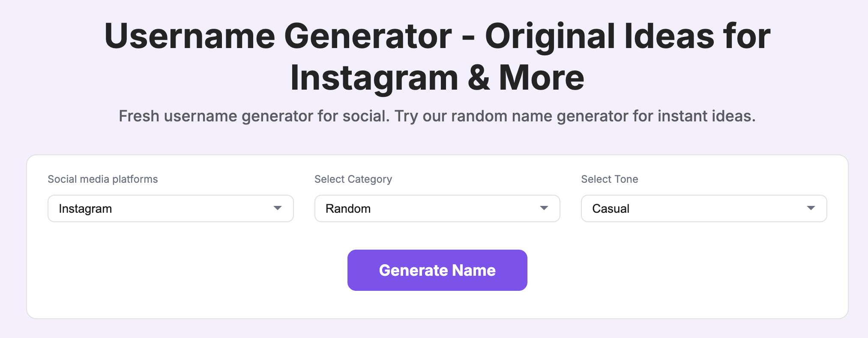Click the caret arrow in the Random dropdown

pos(544,208)
